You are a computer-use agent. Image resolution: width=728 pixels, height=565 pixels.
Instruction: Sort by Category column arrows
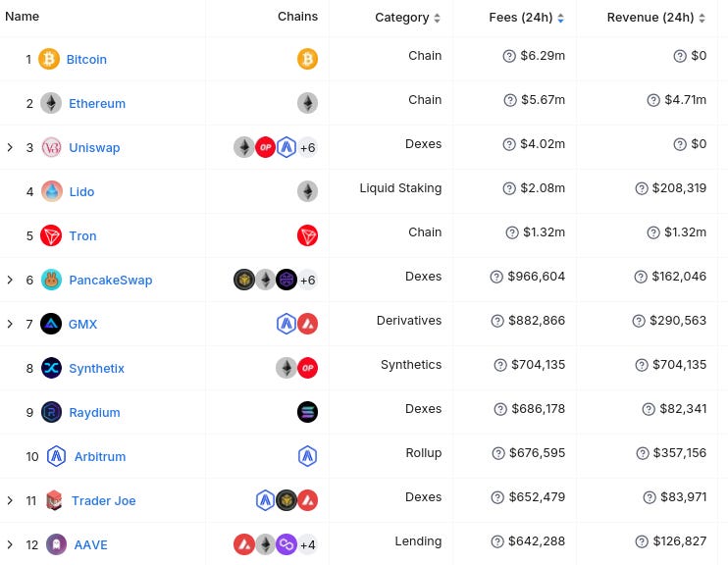437,18
